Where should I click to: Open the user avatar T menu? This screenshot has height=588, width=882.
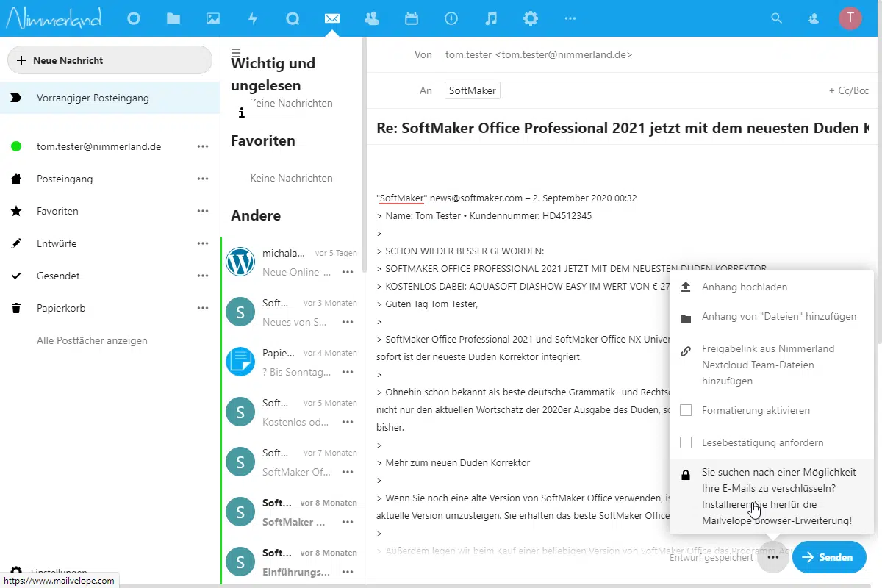click(x=850, y=18)
